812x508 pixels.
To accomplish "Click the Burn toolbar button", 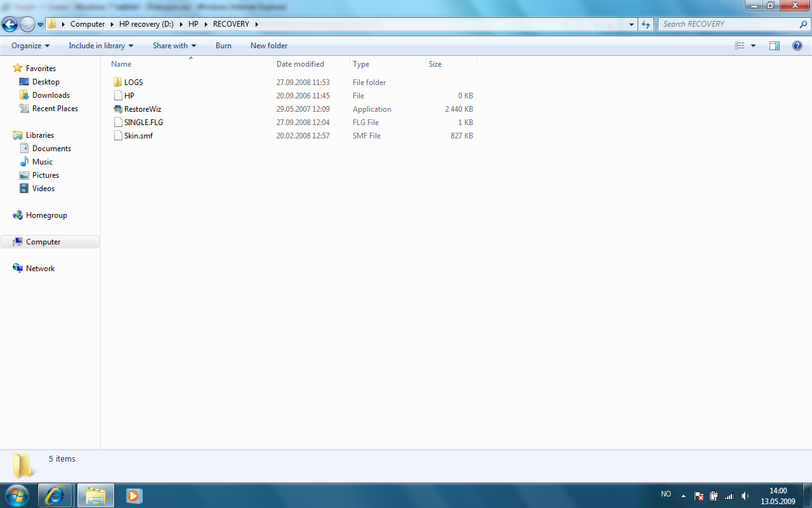I will click(x=223, y=46).
